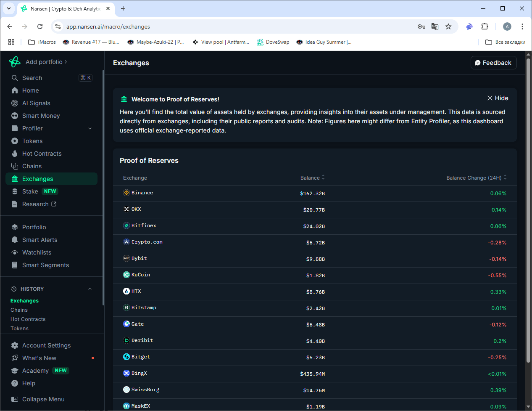Click the Academy graduation cap icon

(15, 371)
